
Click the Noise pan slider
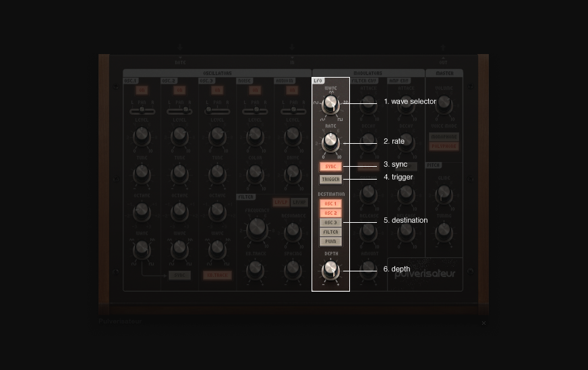click(255, 111)
